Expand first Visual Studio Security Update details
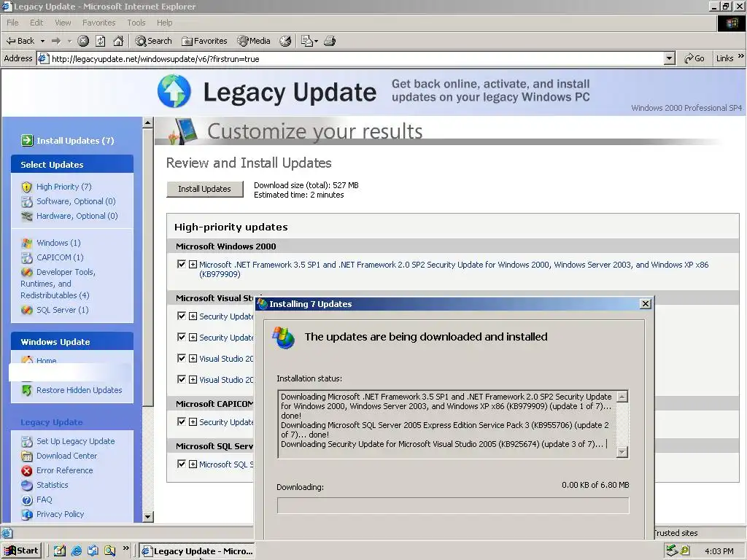This screenshot has width=747, height=560. tap(193, 316)
